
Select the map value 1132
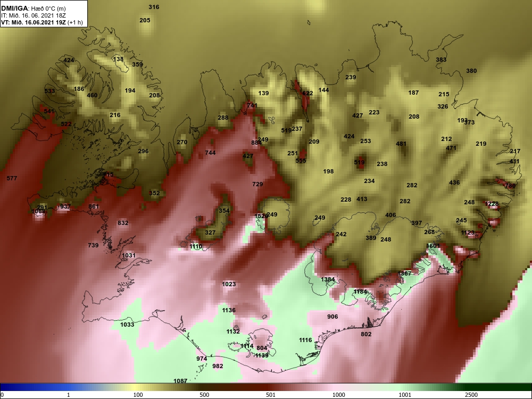tap(234, 332)
